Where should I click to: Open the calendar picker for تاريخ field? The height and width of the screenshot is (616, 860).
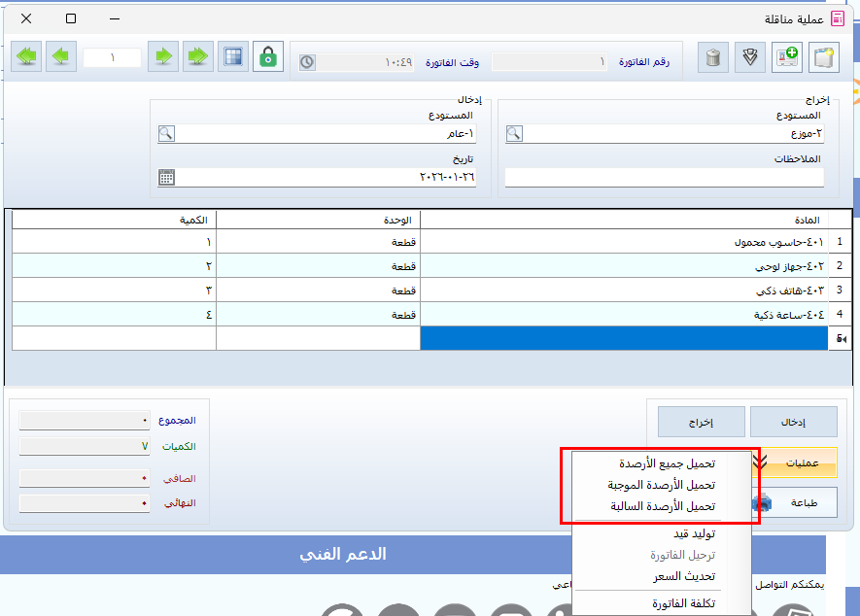[166, 178]
